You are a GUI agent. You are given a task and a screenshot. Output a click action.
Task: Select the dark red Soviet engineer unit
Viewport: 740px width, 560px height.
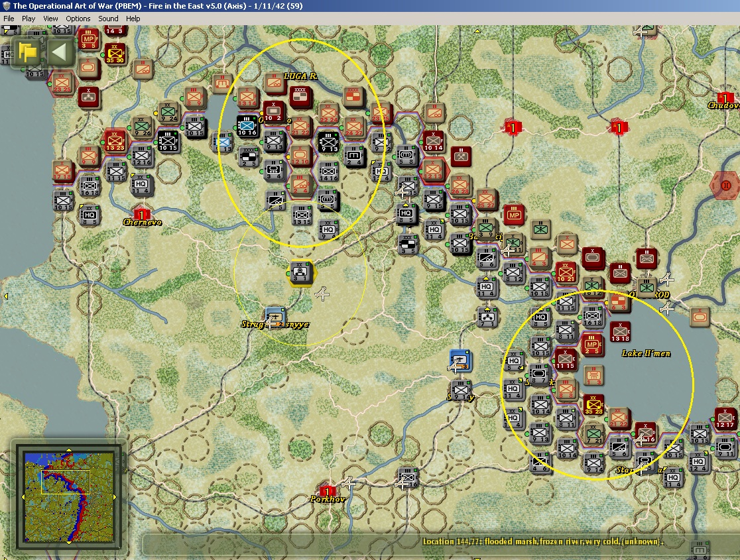[x=461, y=156]
